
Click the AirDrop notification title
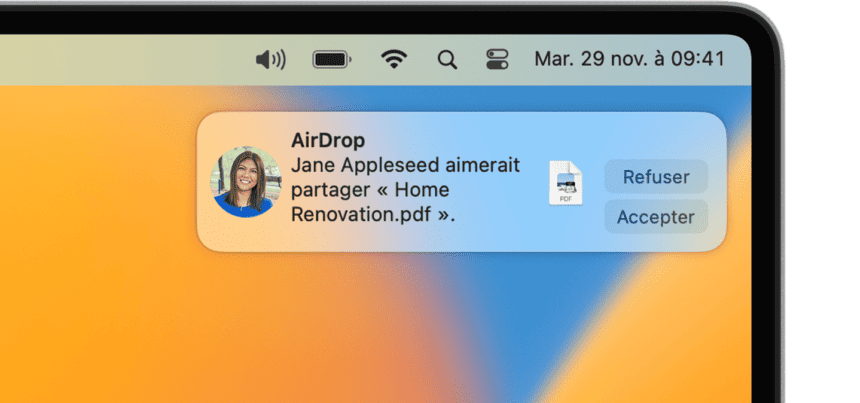pyautogui.click(x=328, y=140)
